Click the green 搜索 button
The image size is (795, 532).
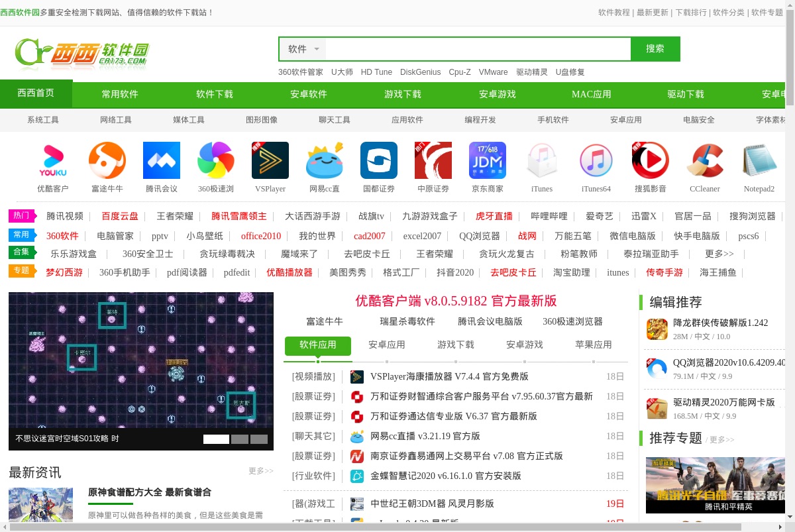[655, 49]
